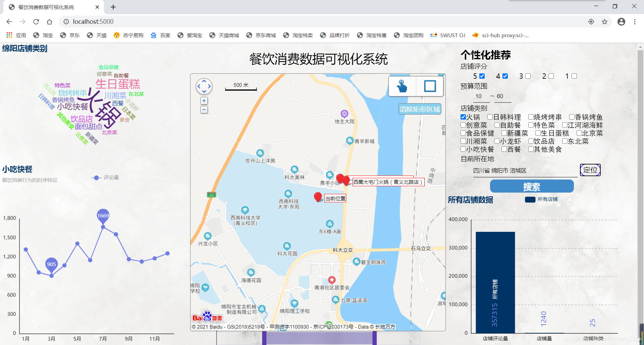644x345 pixels.
Task: Open the 京东 bookmark link
Action: pyautogui.click(x=70, y=35)
